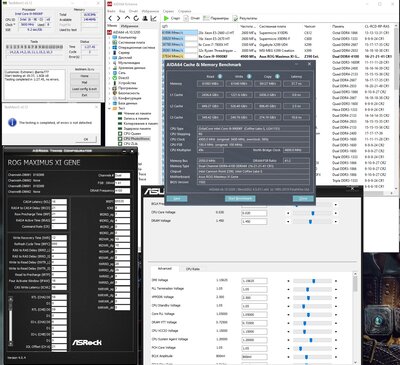400x365 pixels.
Task: Click the green Start play icon
Action: click(x=166, y=18)
